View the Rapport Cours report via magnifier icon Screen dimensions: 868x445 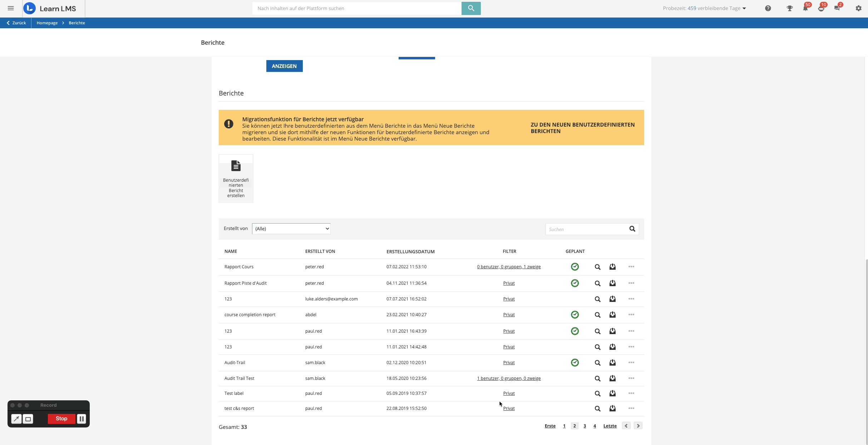coord(597,267)
